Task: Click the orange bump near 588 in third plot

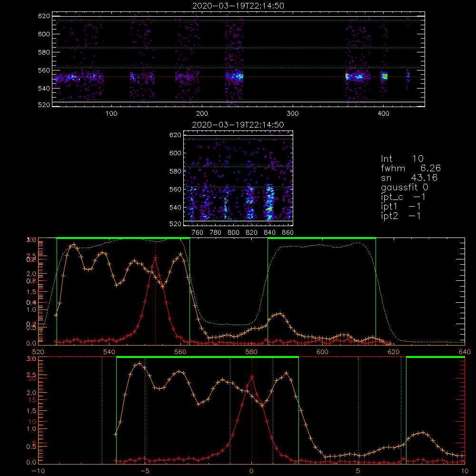Action: click(x=279, y=314)
